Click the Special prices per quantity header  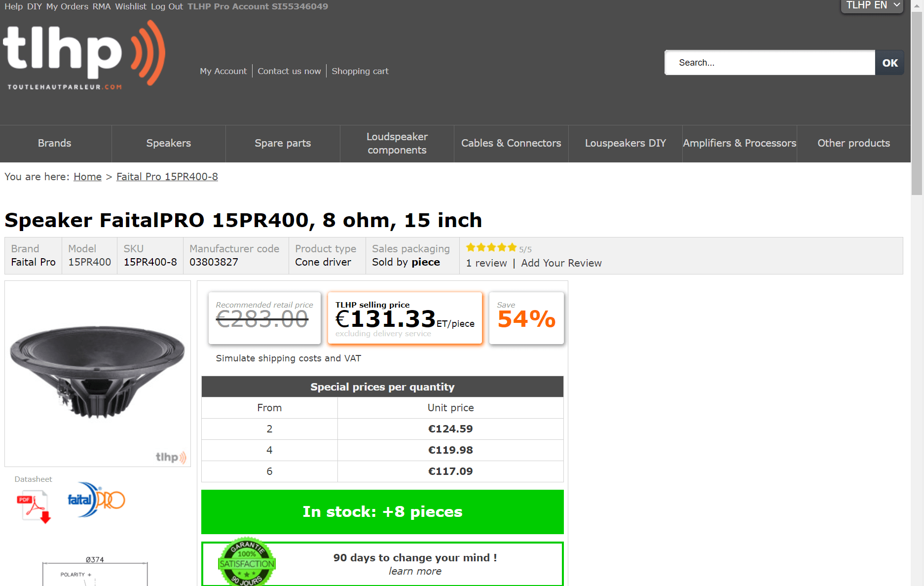[382, 387]
